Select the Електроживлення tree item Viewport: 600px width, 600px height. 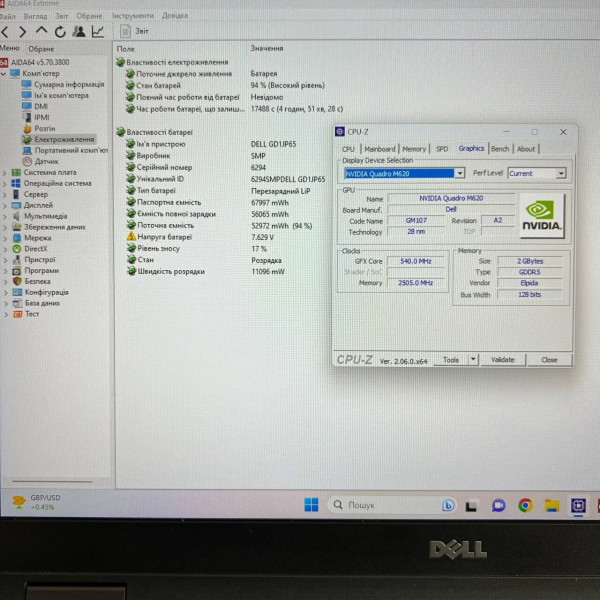point(58,139)
